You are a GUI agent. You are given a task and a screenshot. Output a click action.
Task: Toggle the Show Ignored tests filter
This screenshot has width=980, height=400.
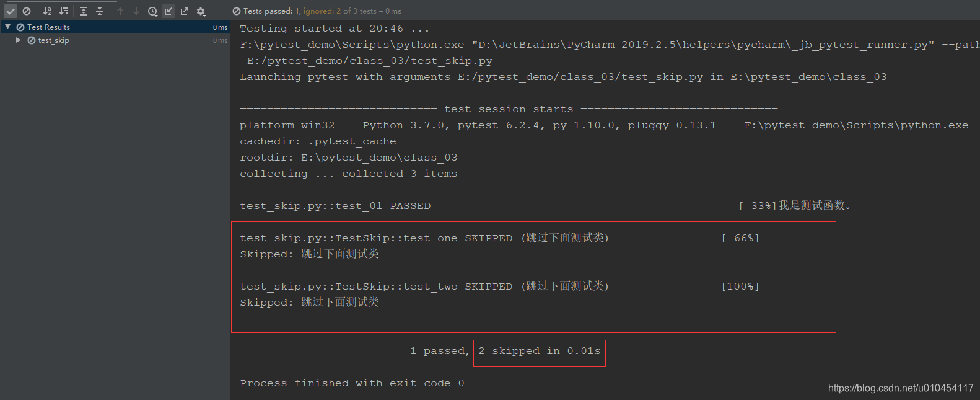[27, 11]
